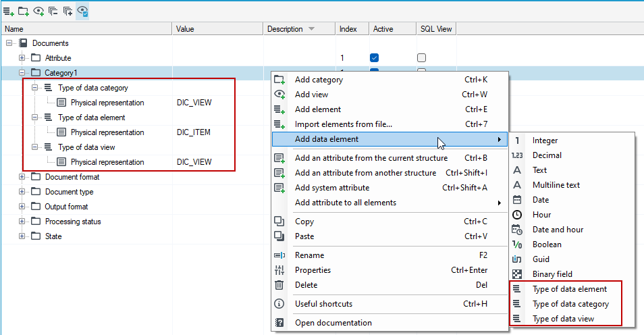Open Add attribute to all elements submenu
The image size is (644, 335).
point(390,203)
